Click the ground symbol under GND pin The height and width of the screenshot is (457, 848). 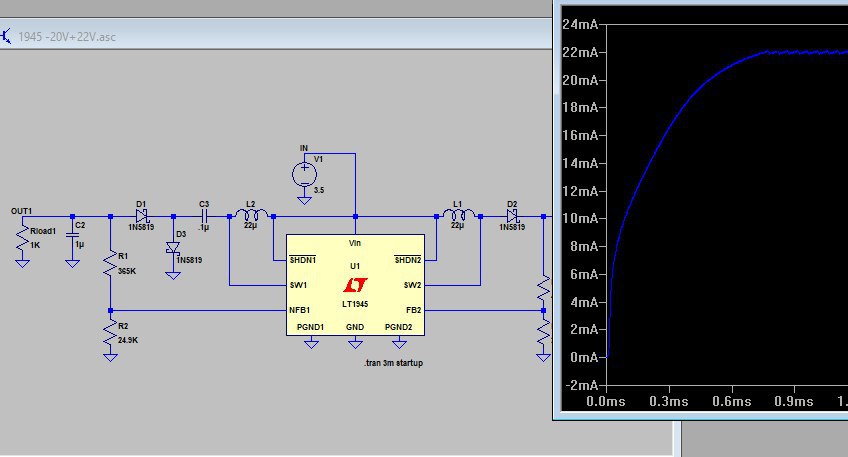coord(355,343)
